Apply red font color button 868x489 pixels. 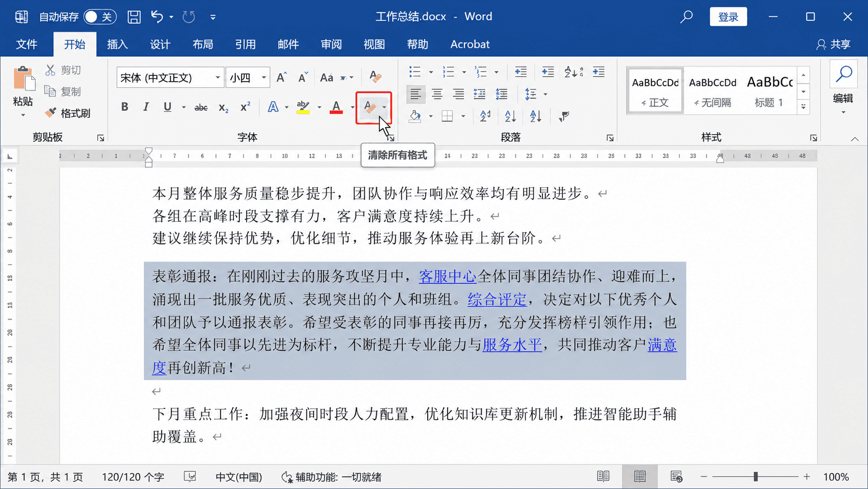(336, 108)
